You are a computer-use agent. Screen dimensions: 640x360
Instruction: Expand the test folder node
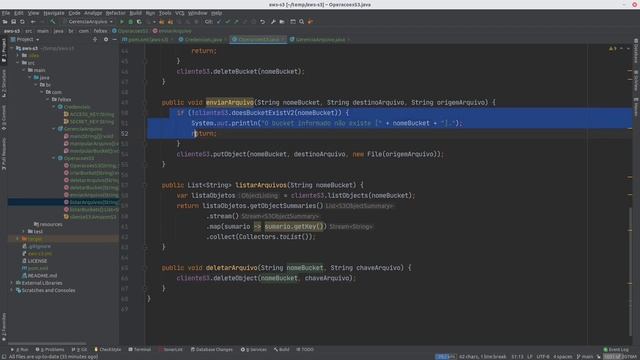24,231
